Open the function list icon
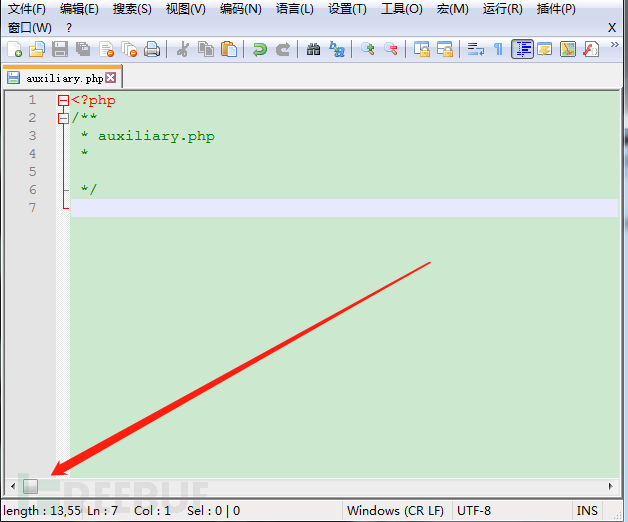 (591, 50)
